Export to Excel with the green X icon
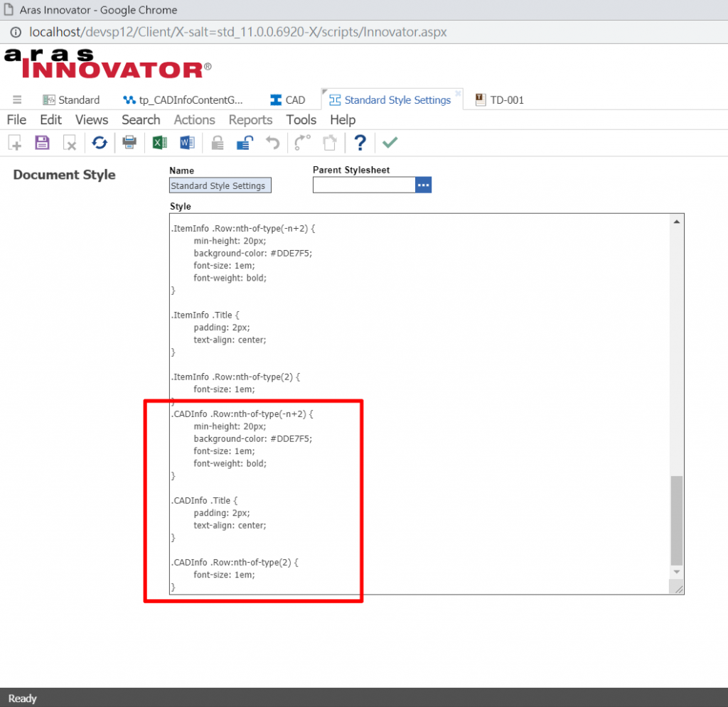The height and width of the screenshot is (707, 728). click(160, 142)
